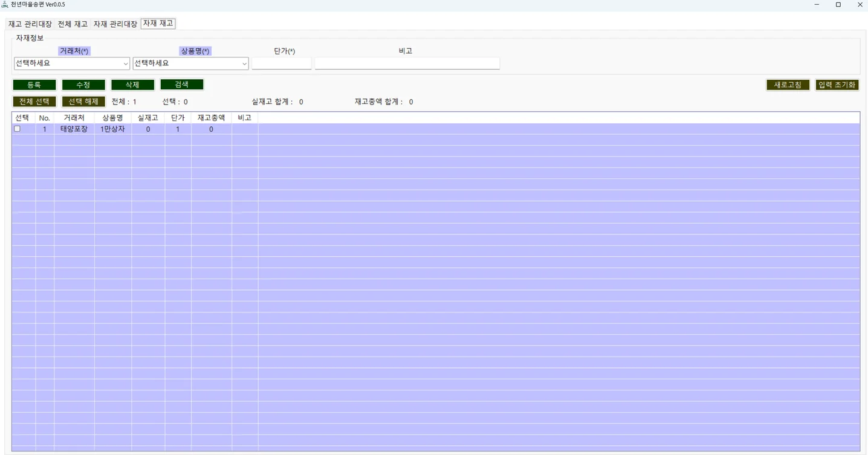
Task: Sort by the 재고총액 column header
Action: (212, 118)
